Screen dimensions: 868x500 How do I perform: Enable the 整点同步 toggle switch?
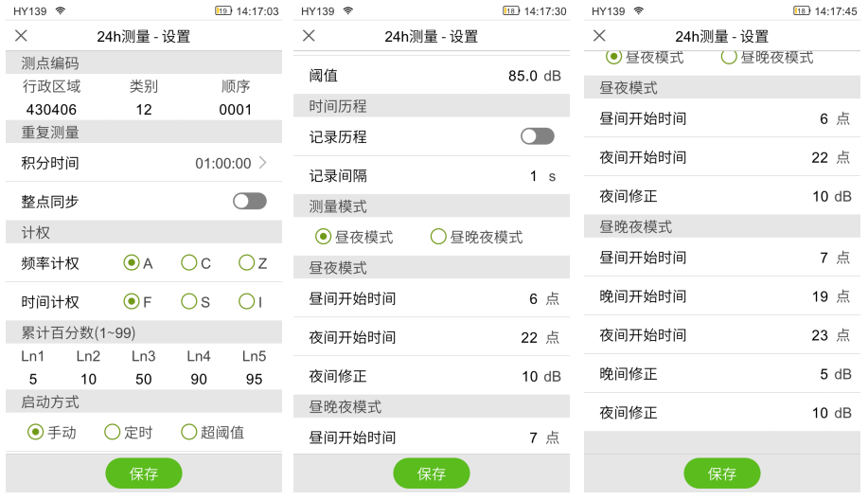250,201
